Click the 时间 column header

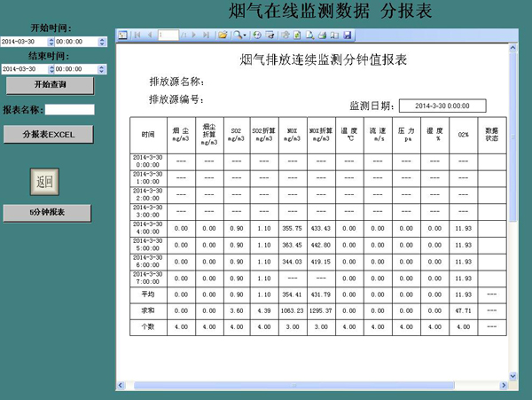148,135
